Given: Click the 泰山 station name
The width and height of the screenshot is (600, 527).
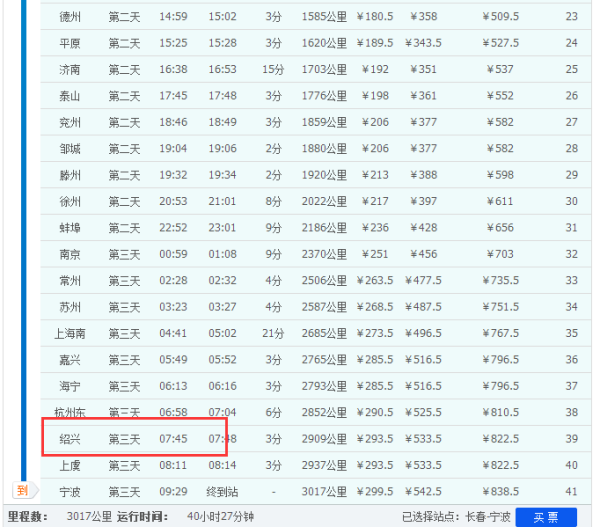Looking at the screenshot, I should pos(70,96).
